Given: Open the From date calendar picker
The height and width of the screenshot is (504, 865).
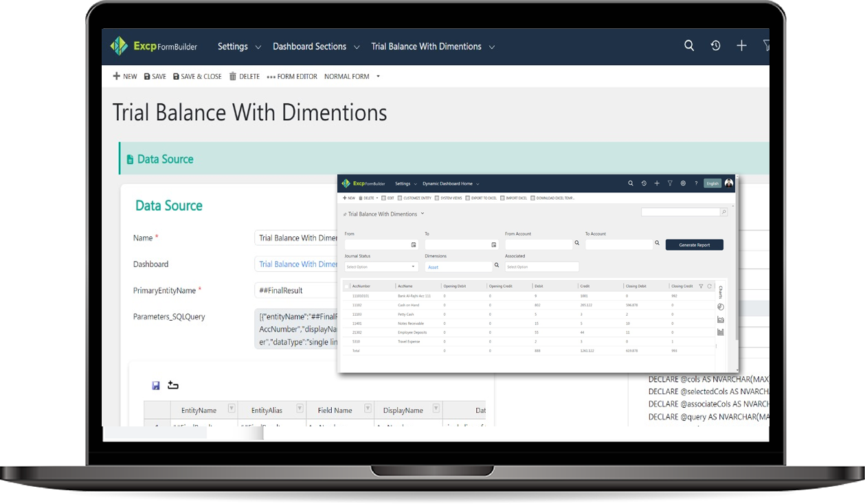Looking at the screenshot, I should click(414, 244).
